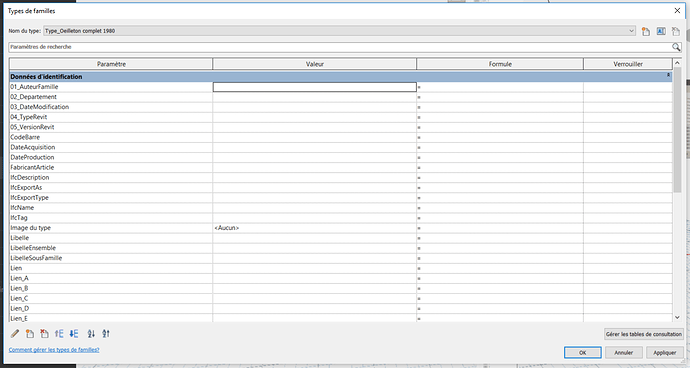
Task: Click the Paramètre column header
Action: [111, 64]
